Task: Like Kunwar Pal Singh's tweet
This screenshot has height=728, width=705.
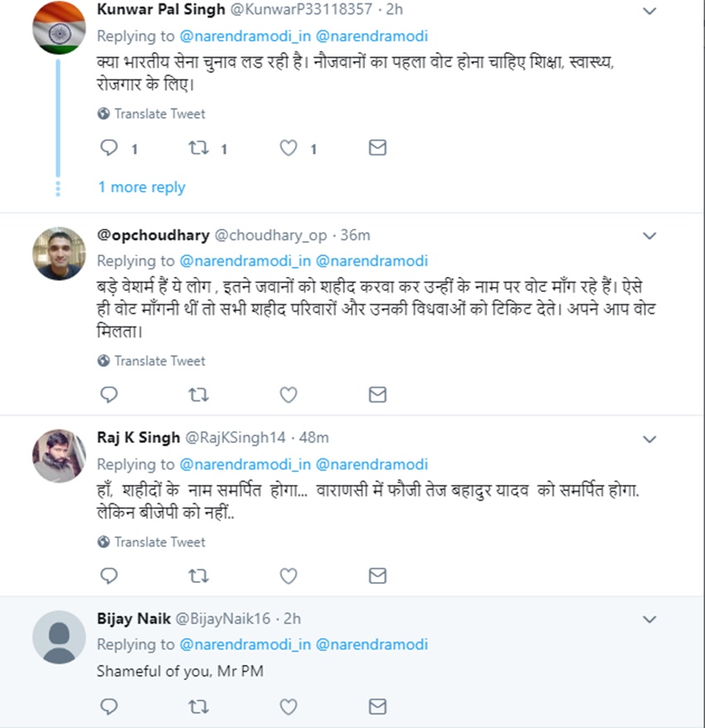Action: [288, 148]
